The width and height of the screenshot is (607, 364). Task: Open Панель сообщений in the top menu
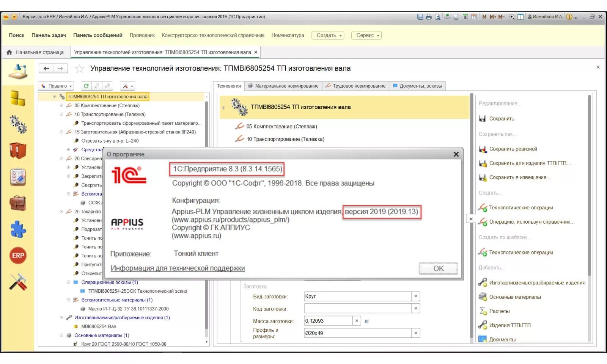tap(98, 35)
